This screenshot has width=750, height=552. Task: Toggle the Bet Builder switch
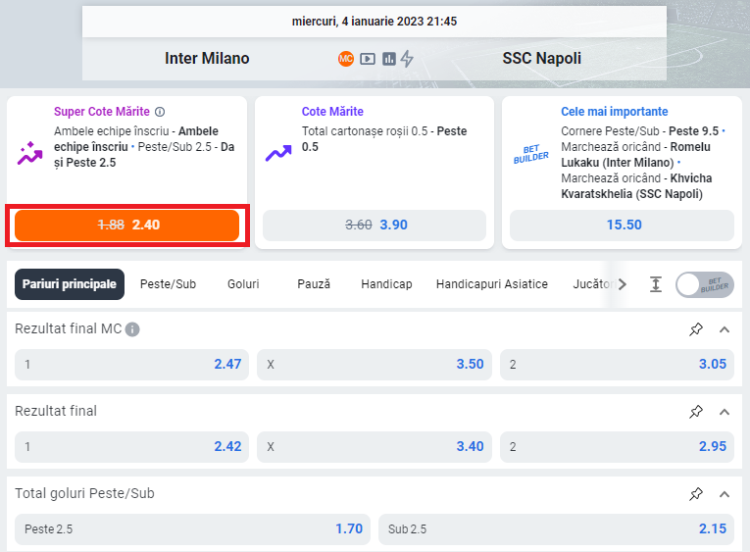pos(704,284)
